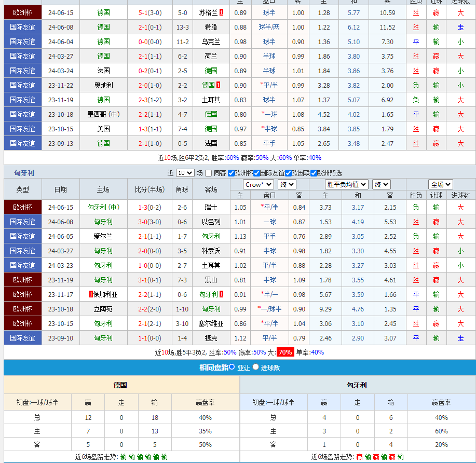
Task: Disable the 欧国联 checkbox filter
Action: pos(288,173)
